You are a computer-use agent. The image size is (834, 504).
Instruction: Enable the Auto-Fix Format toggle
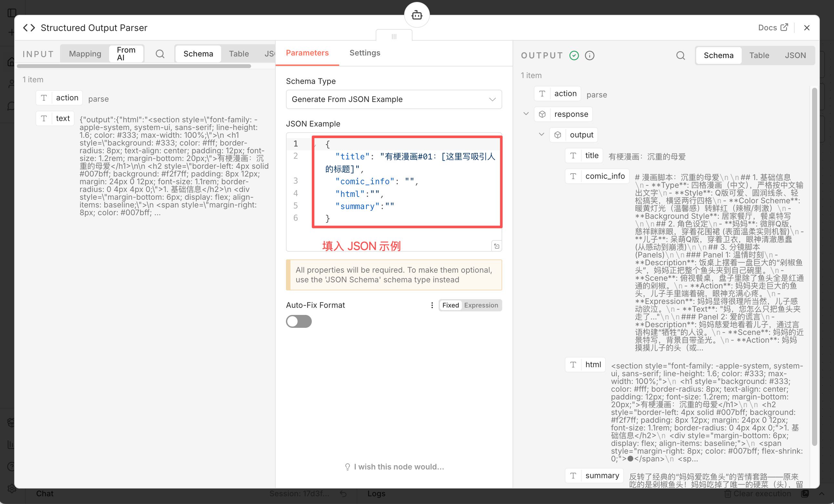pos(299,321)
